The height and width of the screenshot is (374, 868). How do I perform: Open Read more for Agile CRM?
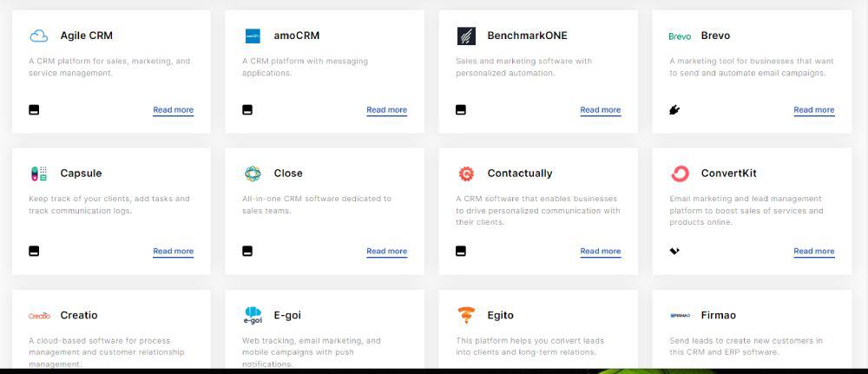click(x=174, y=110)
